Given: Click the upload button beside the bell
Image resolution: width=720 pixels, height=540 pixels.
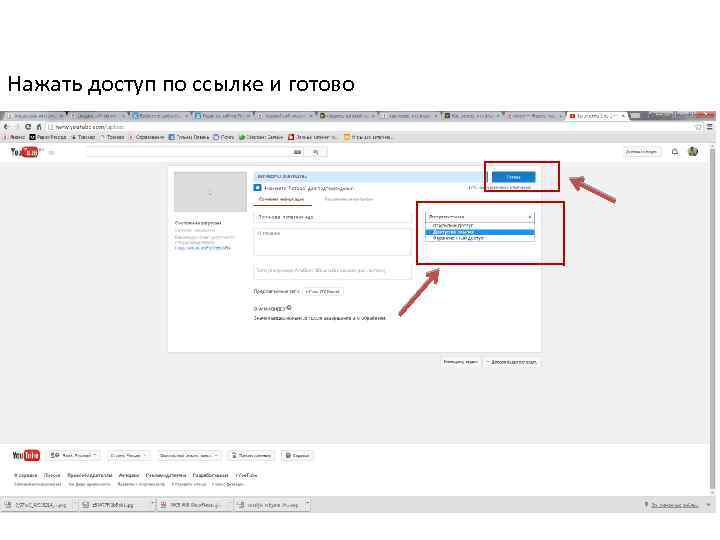Looking at the screenshot, I should [x=642, y=152].
